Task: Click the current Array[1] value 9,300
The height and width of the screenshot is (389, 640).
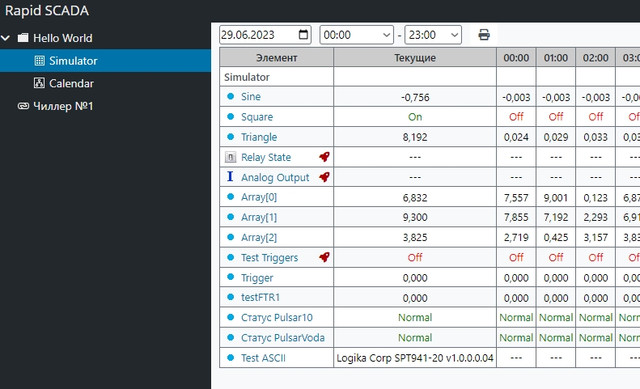Action: pos(415,217)
